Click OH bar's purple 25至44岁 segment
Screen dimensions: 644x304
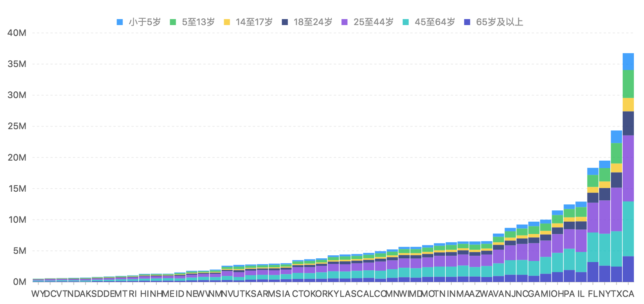557,243
